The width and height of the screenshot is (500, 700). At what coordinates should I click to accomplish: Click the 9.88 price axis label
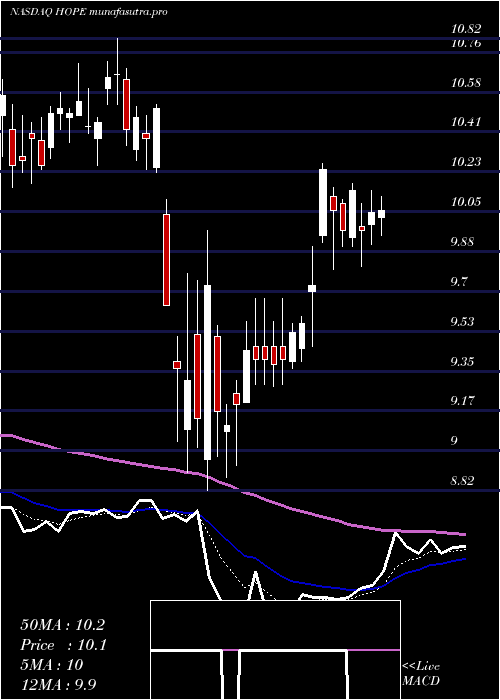(462, 242)
